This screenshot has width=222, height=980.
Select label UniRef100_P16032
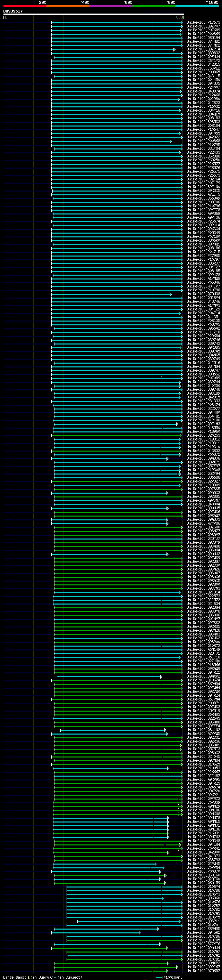[x=203, y=107]
